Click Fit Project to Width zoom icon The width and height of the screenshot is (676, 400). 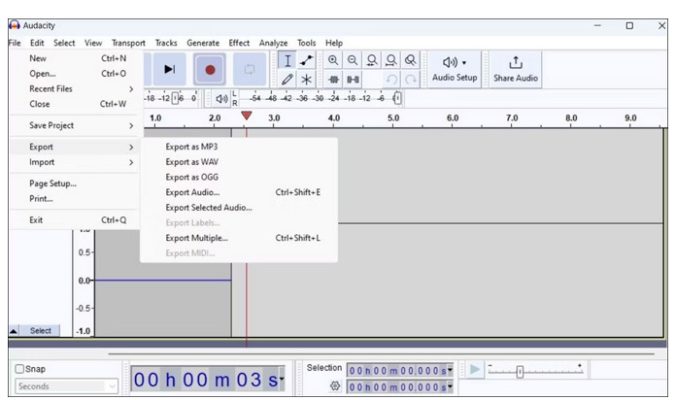pyautogui.click(x=391, y=60)
